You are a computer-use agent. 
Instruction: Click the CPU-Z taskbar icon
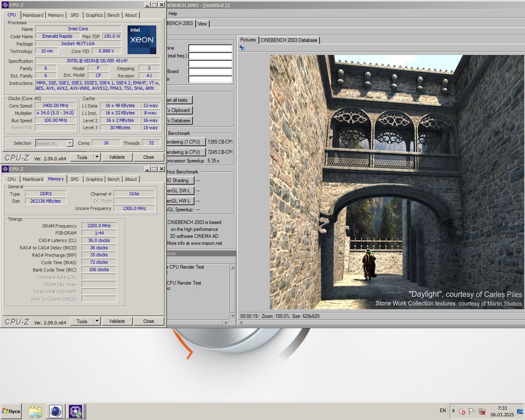click(x=75, y=411)
